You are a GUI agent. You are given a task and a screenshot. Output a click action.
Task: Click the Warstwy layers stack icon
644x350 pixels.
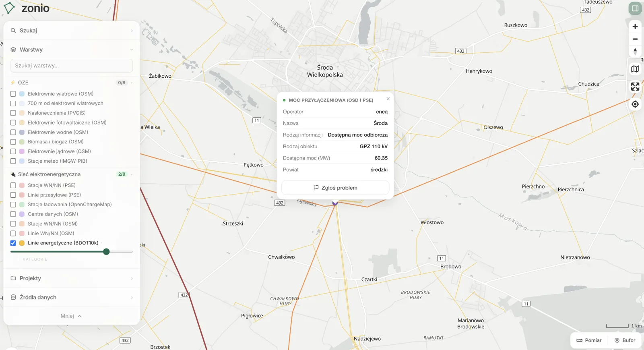click(x=13, y=50)
